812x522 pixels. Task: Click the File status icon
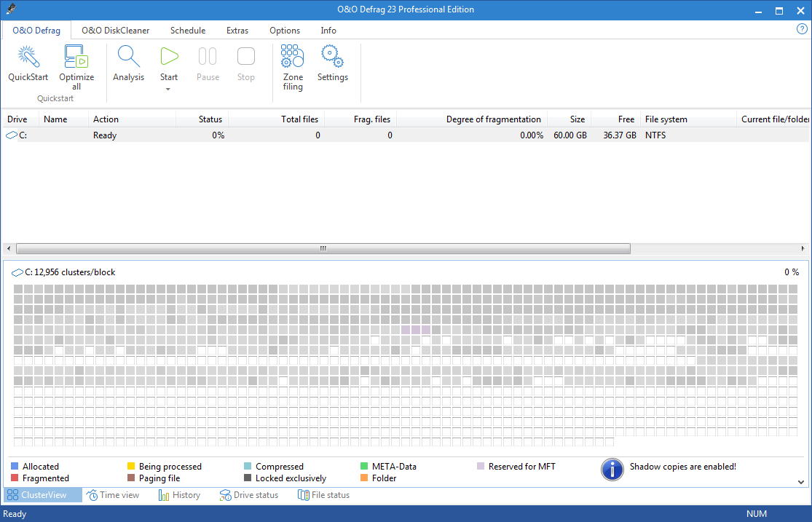click(304, 495)
